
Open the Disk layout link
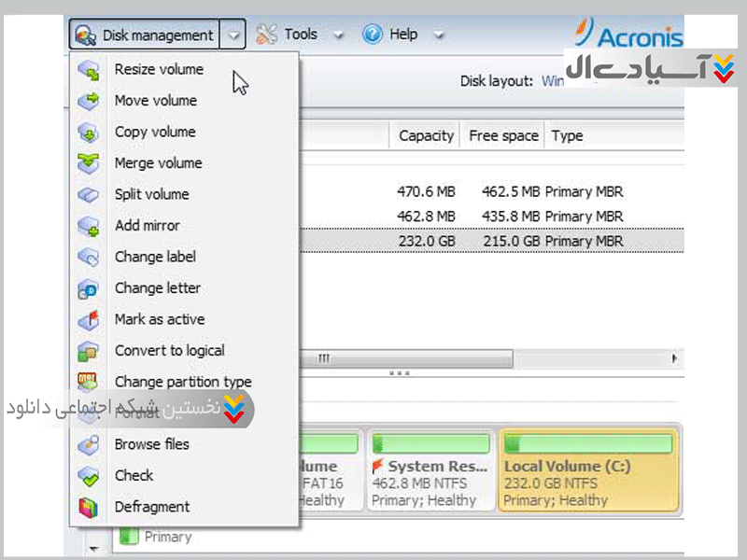tap(553, 81)
